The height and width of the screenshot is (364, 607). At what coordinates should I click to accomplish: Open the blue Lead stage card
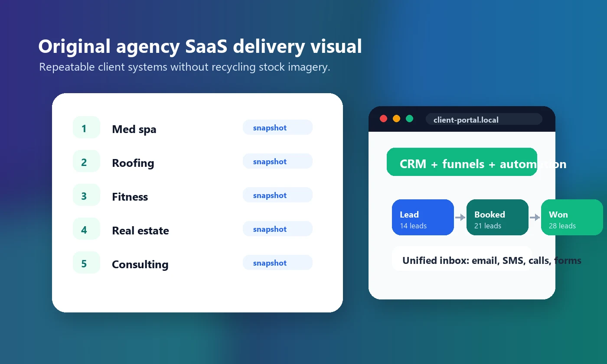[423, 217]
